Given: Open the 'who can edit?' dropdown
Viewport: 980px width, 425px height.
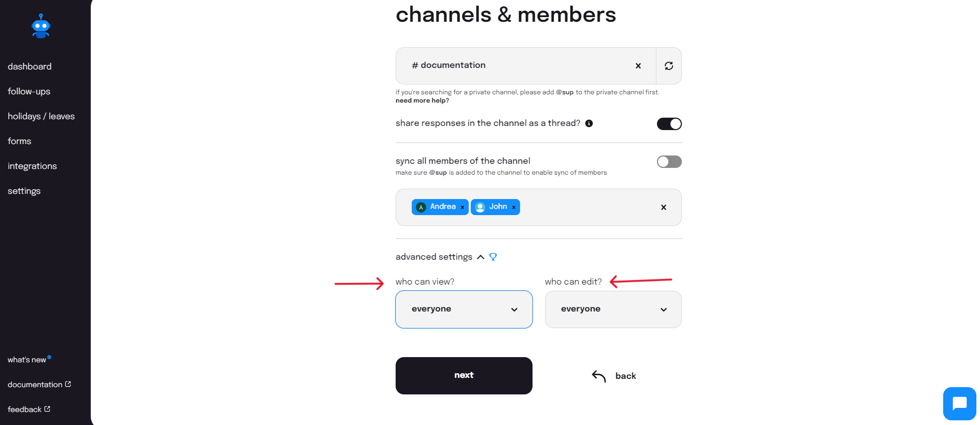Looking at the screenshot, I should [x=613, y=309].
